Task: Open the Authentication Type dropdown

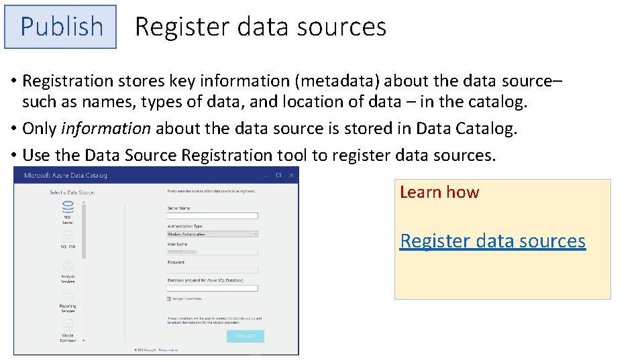Action: tap(213, 234)
